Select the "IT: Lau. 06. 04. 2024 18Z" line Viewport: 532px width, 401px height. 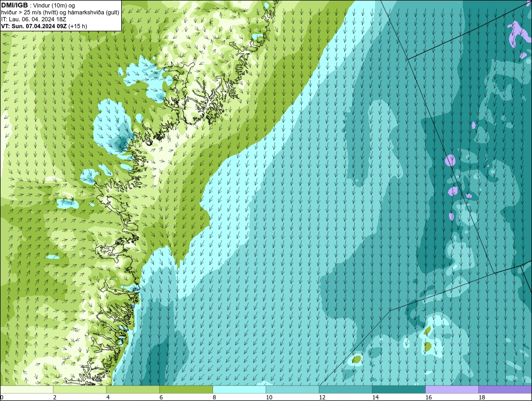[34, 19]
